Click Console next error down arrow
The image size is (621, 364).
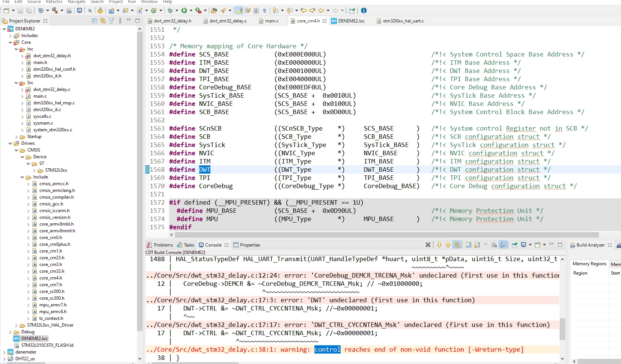tap(439, 245)
